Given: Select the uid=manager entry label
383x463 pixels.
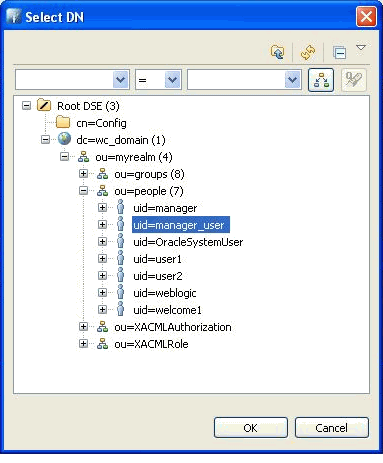Looking at the screenshot, I should (165, 208).
